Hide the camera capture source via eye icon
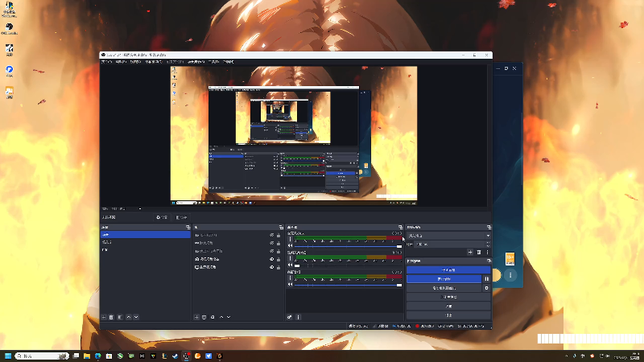Viewport: 644px width, 362px height. pos(271,259)
